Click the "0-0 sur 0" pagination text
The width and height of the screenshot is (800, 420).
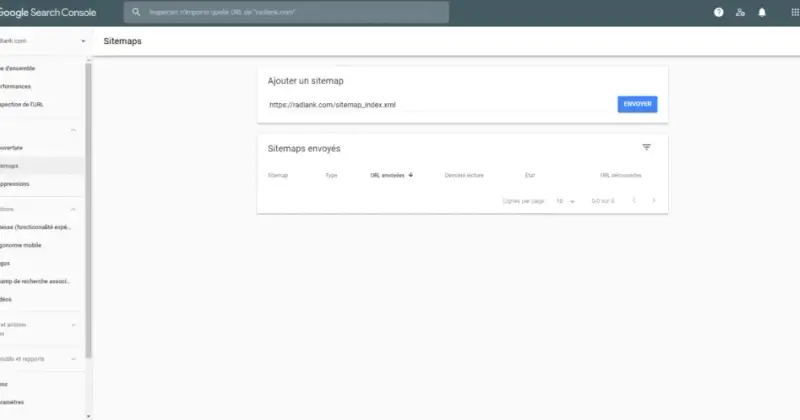pos(603,201)
